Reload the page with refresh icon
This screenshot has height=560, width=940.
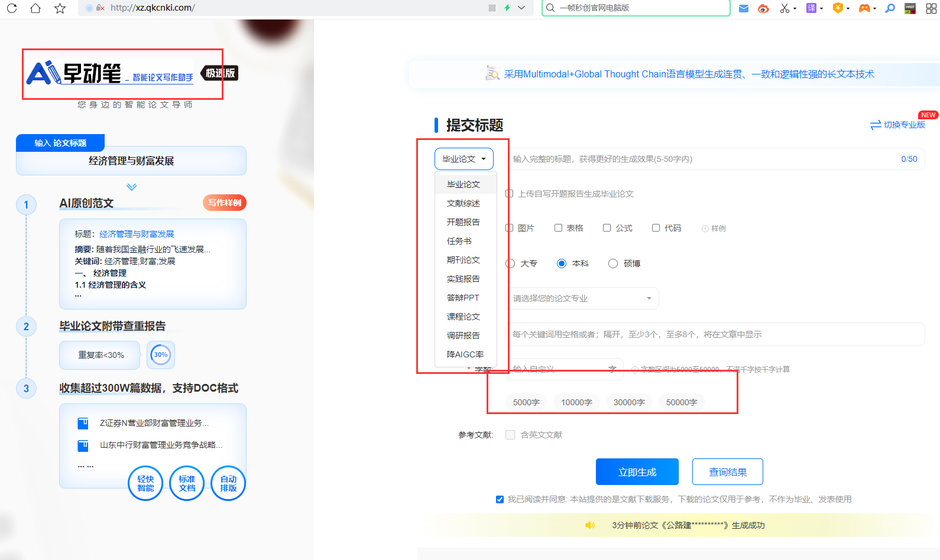coord(12,8)
